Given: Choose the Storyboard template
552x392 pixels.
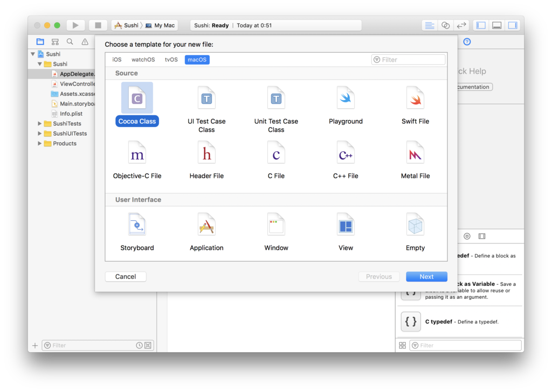Looking at the screenshot, I should pyautogui.click(x=137, y=232).
